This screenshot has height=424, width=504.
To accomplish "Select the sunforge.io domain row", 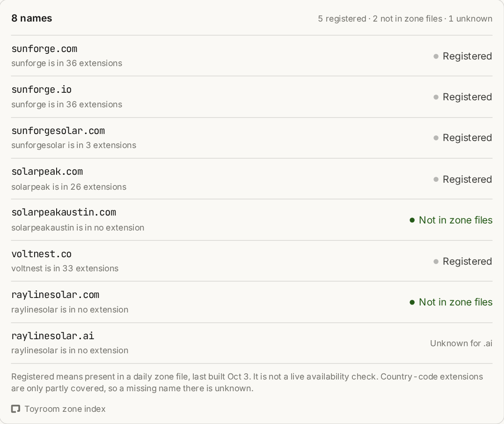I will (252, 97).
